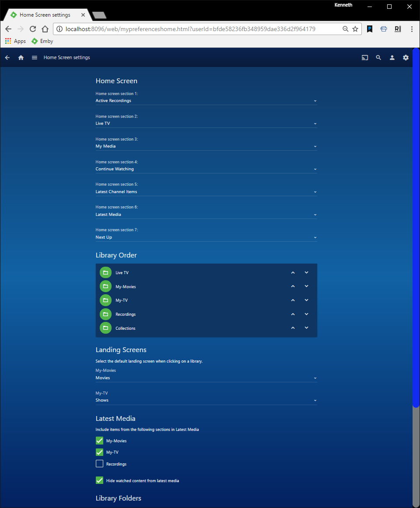Move My-Movies library up in order
The image size is (420, 508).
293,286
